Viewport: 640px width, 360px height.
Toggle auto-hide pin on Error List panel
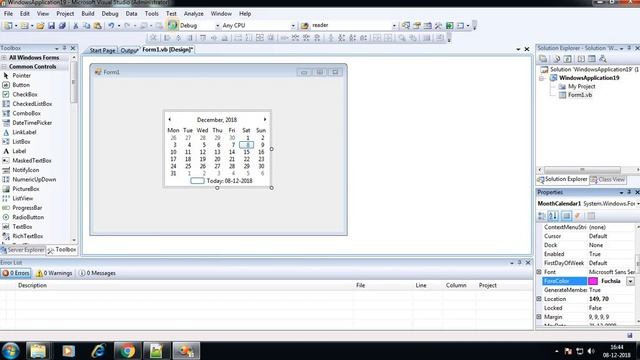point(519,262)
